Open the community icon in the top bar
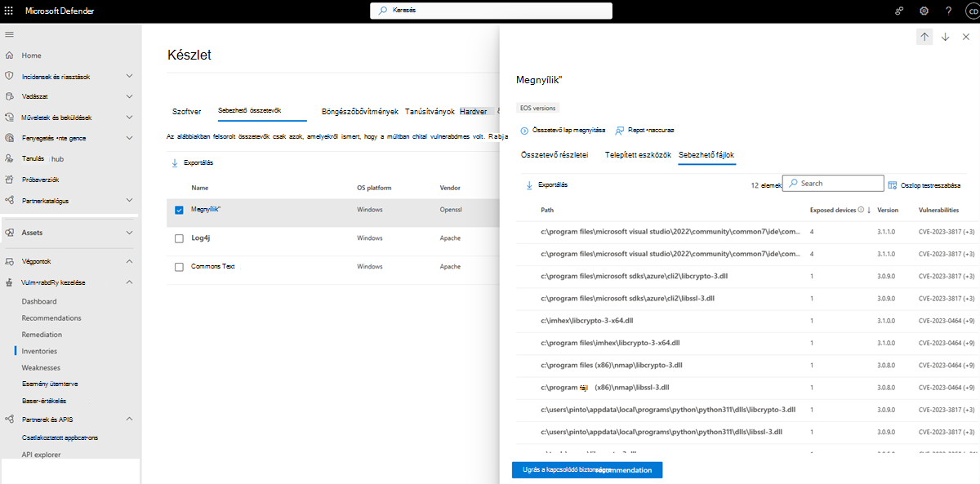 point(899,11)
